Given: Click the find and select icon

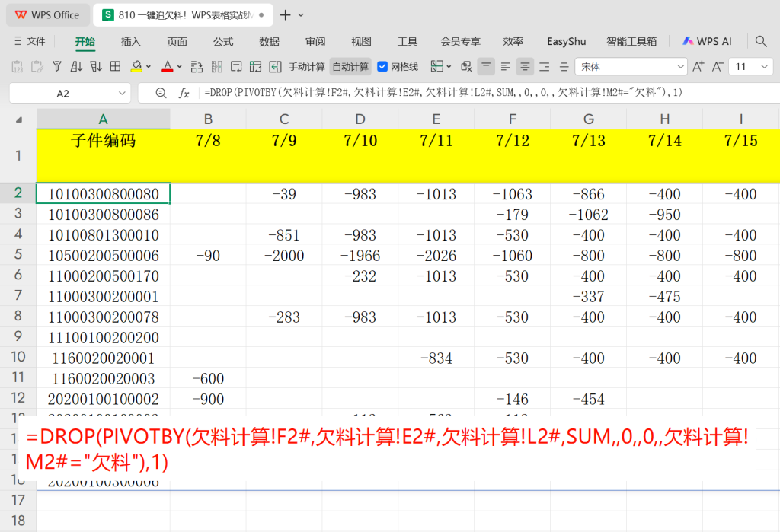Looking at the screenshot, I should 466,67.
